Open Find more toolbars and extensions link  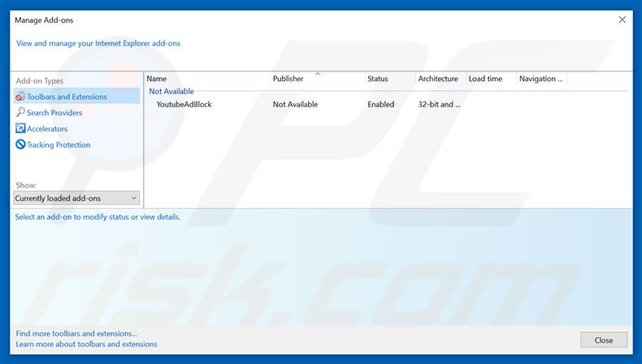(x=76, y=333)
